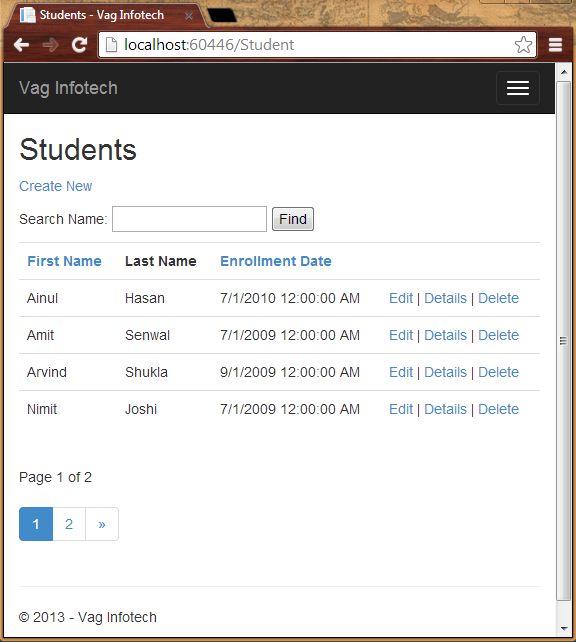The width and height of the screenshot is (576, 642).
Task: Open the Chrome menu icon
Action: [555, 45]
